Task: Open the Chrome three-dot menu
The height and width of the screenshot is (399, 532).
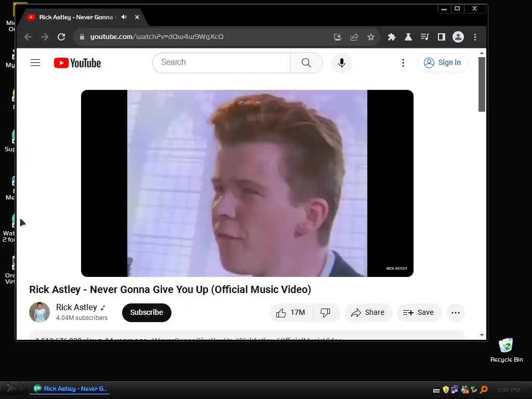Action: click(x=475, y=37)
